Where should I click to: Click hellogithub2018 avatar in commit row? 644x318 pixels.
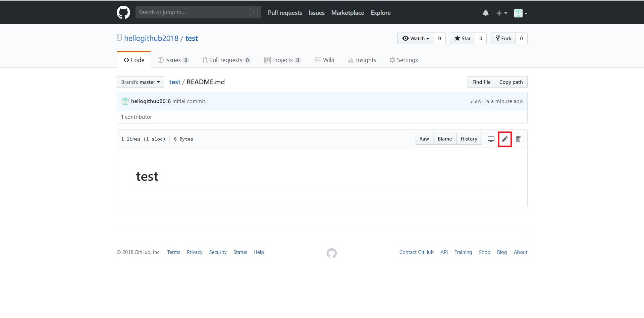pyautogui.click(x=125, y=101)
